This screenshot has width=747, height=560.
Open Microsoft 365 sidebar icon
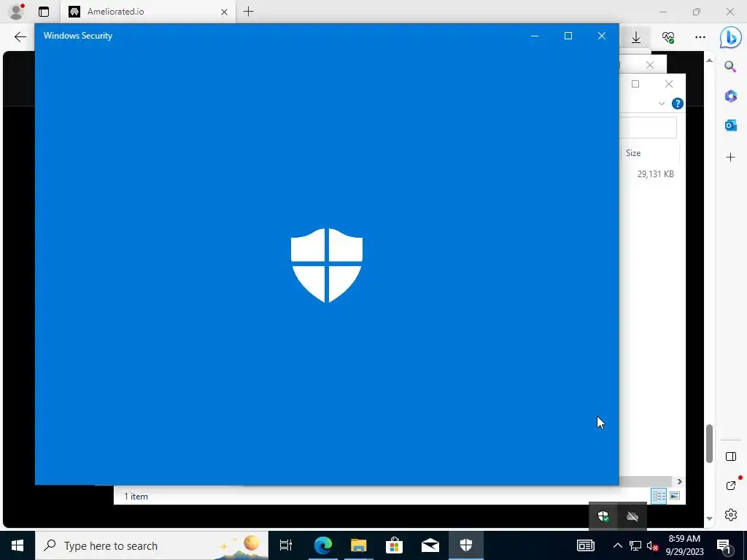tap(730, 96)
